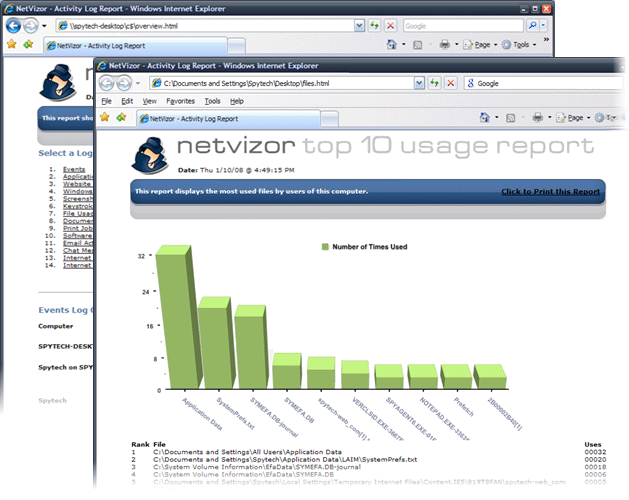Expand address history dropdown in rear window
This screenshot has height=500, width=629.
tap(359, 26)
